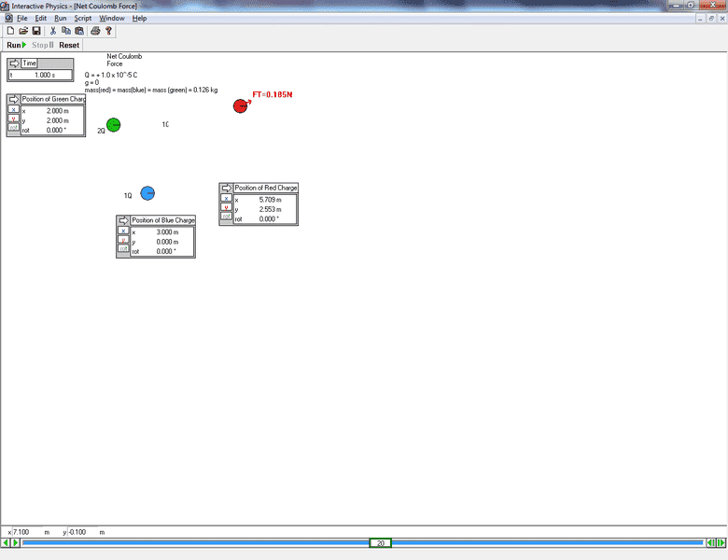Screen dimensions: 728x560
Task: Click the document icon beside File menu
Action: (x=8, y=18)
